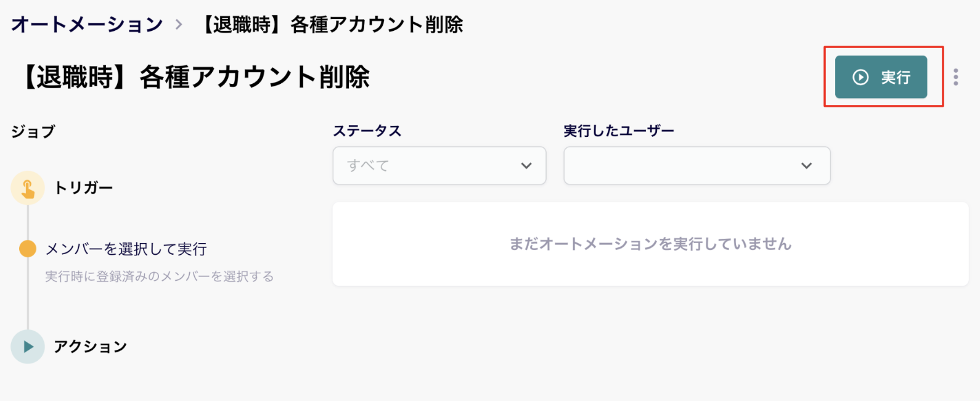
Task: Click the breadcrumb chevron separator arrow
Action: pyautogui.click(x=179, y=25)
